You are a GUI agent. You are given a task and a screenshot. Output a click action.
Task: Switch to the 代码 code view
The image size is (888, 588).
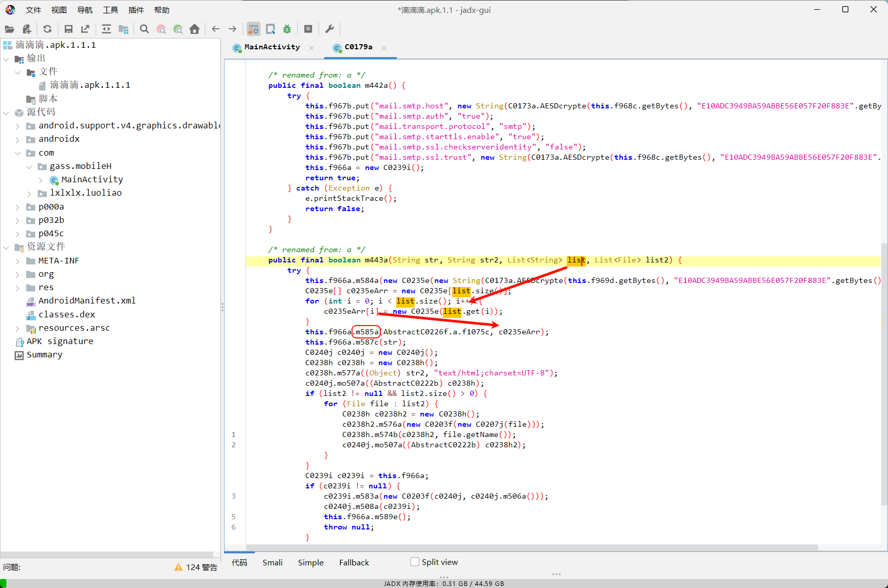(x=239, y=562)
